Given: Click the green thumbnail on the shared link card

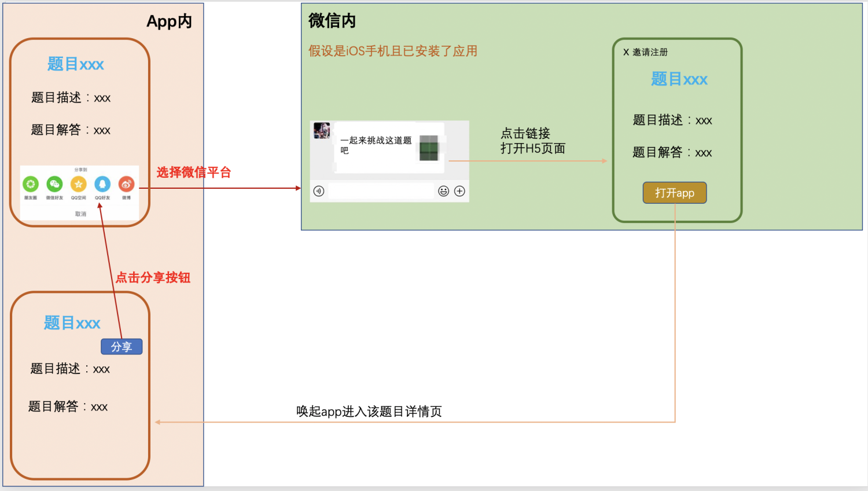Looking at the screenshot, I should 429,148.
